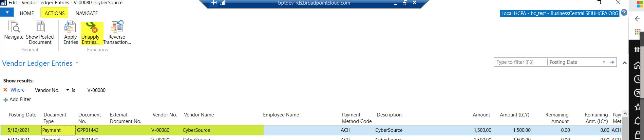This screenshot has width=644, height=140.
Task: Click the 1,500.00 Amount (LCY) cell in the first row
Action: click(x=522, y=130)
